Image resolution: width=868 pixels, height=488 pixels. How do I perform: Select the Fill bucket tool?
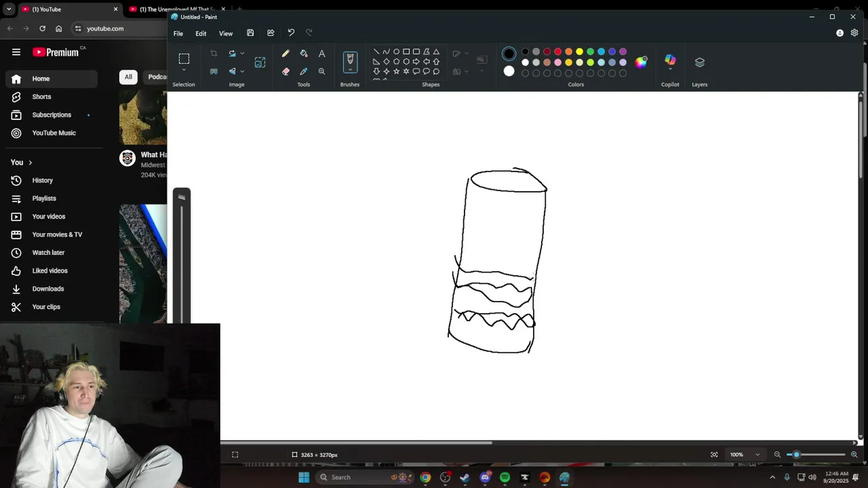[304, 54]
